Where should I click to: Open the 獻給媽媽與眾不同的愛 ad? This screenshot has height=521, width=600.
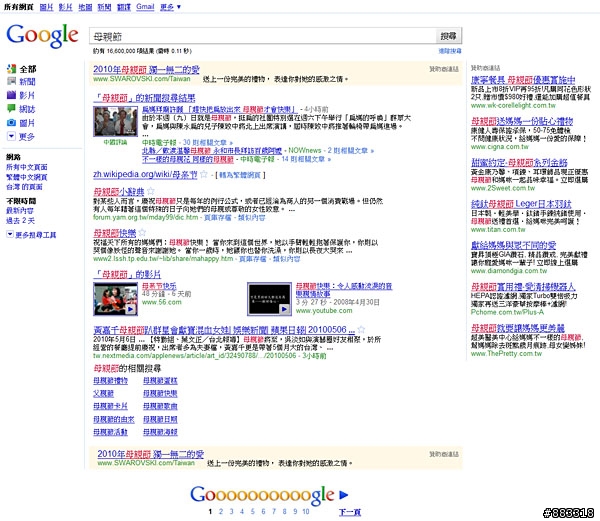pos(514,245)
